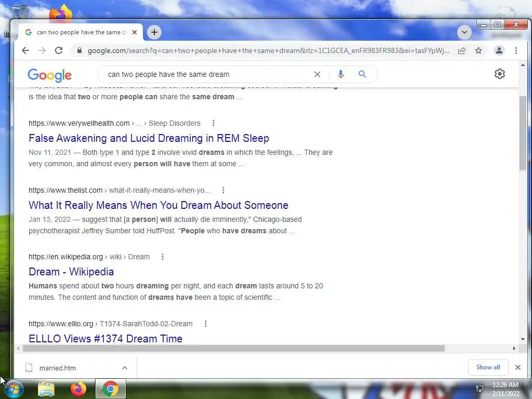
Task: Go to Google homepage via logo
Action: coord(49,75)
